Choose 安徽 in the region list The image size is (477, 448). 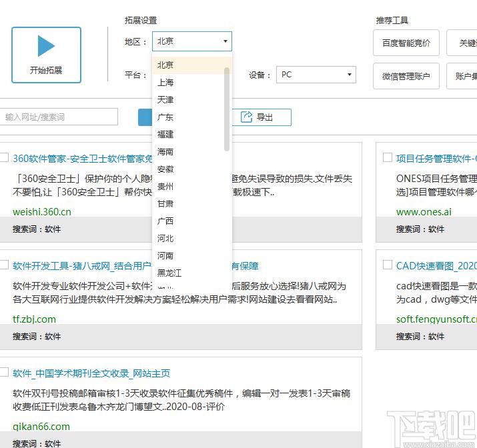[x=192, y=169]
